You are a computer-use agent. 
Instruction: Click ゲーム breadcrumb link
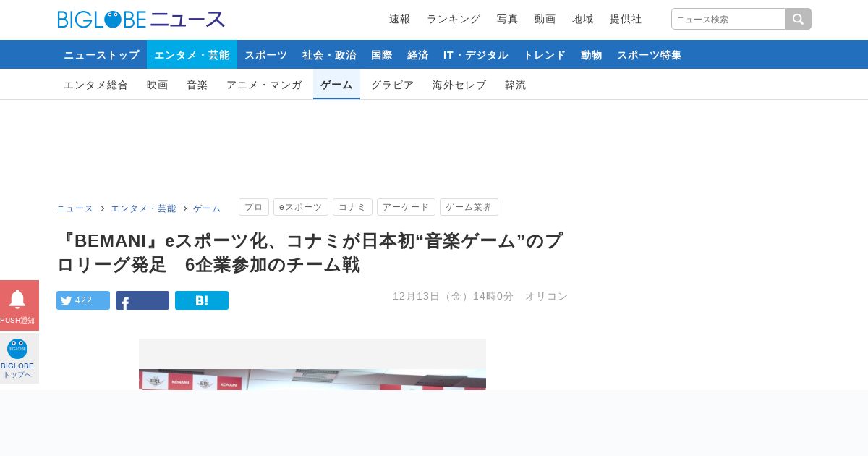207,208
